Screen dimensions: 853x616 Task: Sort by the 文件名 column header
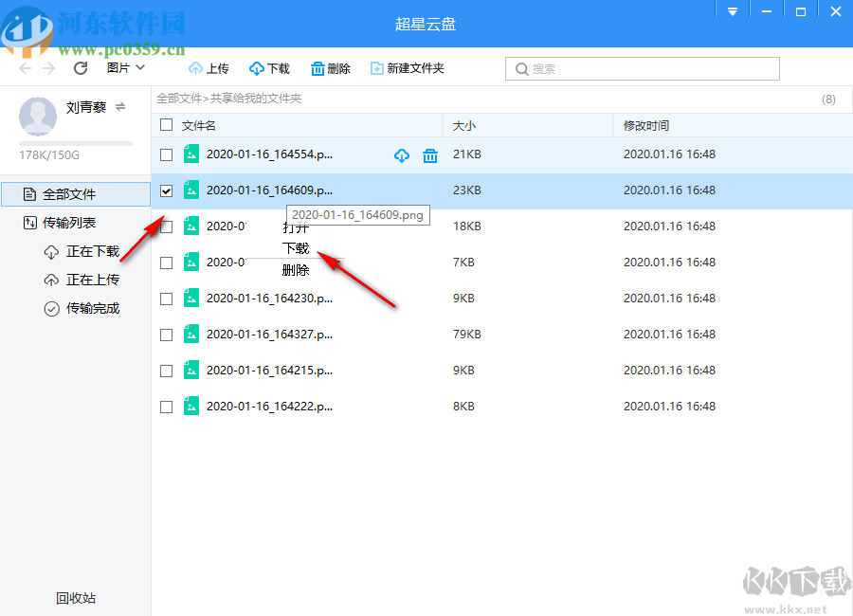(x=199, y=126)
